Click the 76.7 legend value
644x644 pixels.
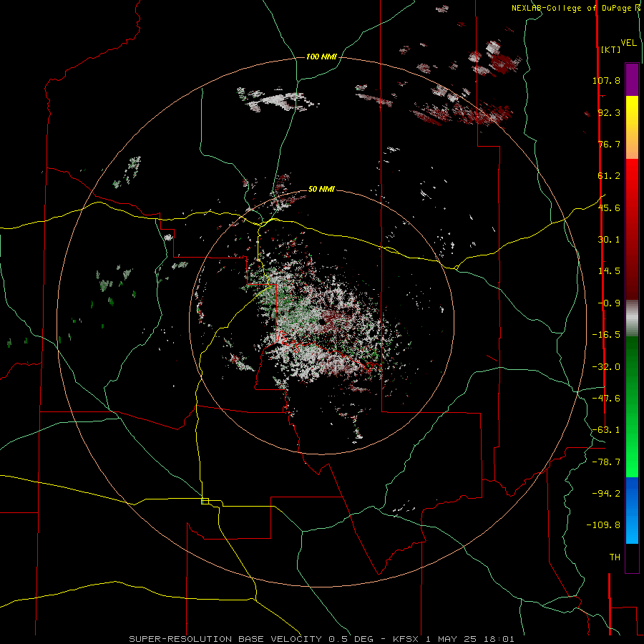(x=609, y=144)
